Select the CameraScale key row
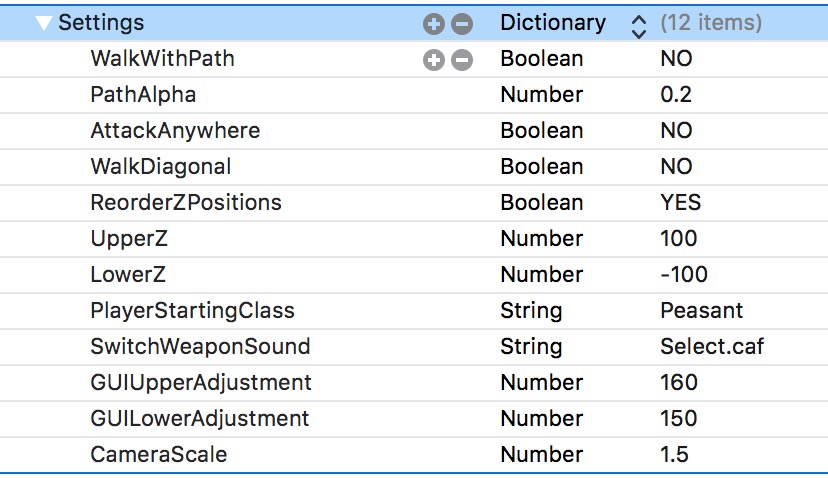 click(x=159, y=455)
